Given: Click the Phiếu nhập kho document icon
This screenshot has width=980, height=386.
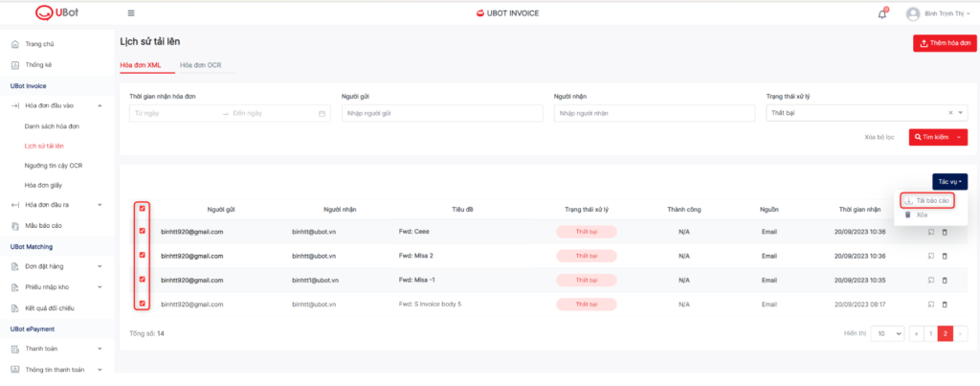Looking at the screenshot, I should [15, 287].
